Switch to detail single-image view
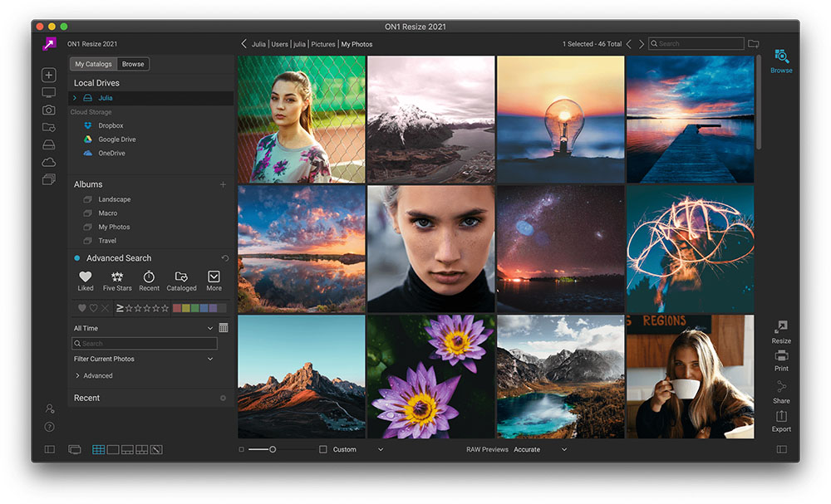 click(x=113, y=449)
